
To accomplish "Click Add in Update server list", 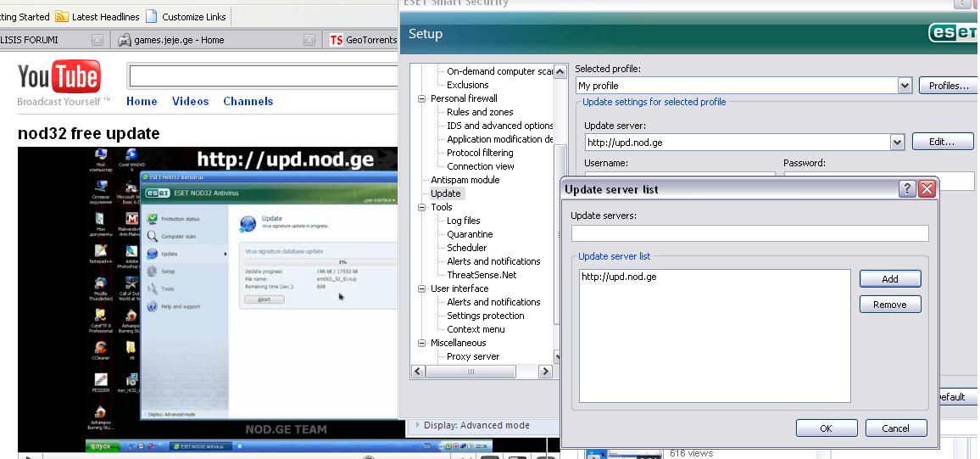I will [x=890, y=279].
